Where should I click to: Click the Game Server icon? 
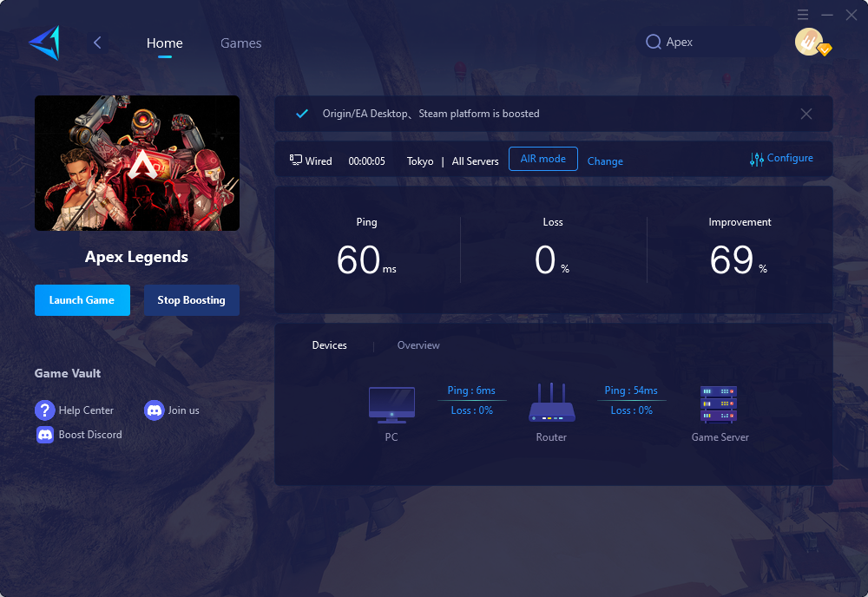pyautogui.click(x=719, y=403)
